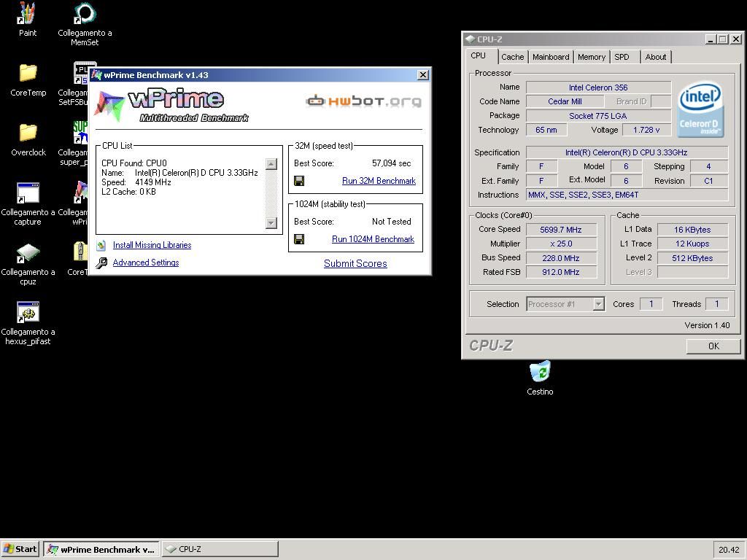Minimize the CPU-Z window
The image size is (747, 560).
711,39
